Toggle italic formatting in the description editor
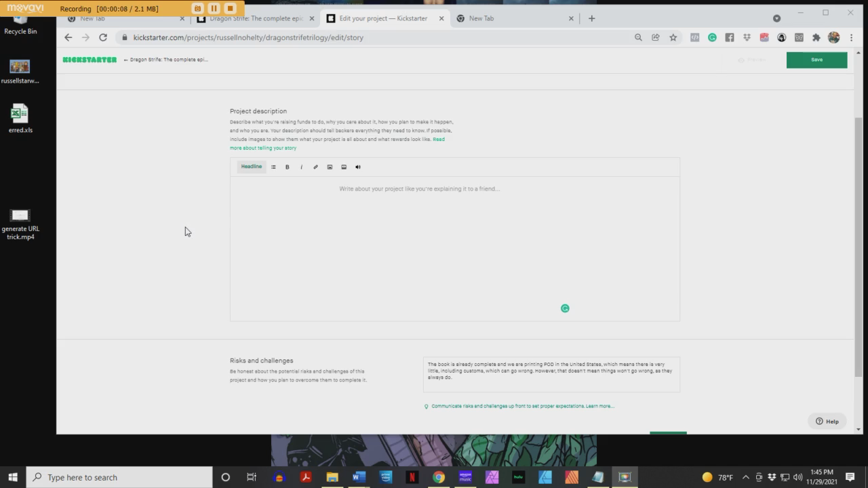Image resolution: width=868 pixels, height=488 pixels. coord(301,167)
